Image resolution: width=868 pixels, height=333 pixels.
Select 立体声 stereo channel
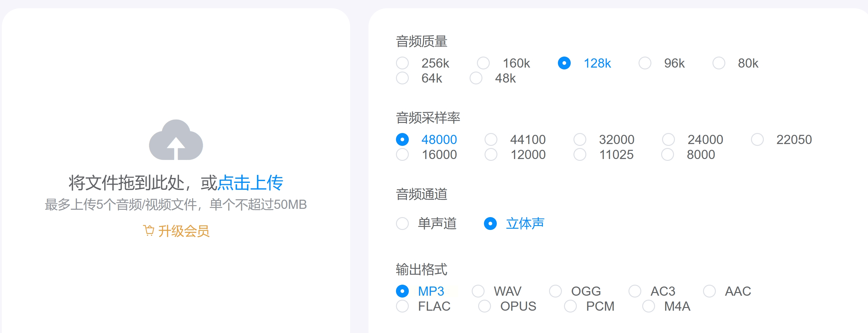pos(490,223)
